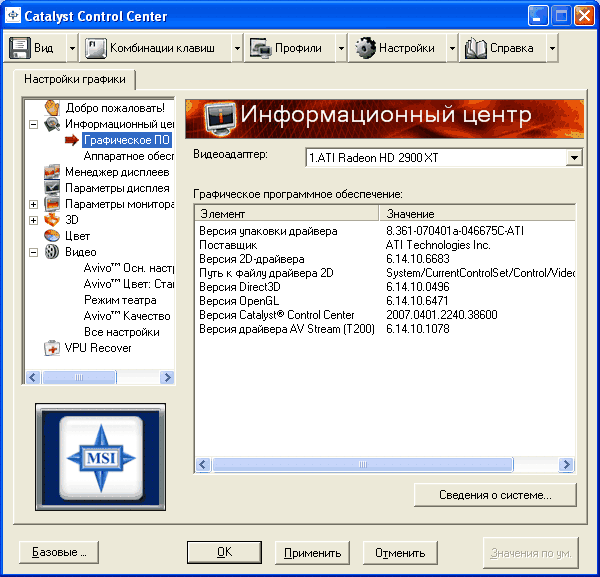Click the value 2007.0401.2240.38600

442,315
